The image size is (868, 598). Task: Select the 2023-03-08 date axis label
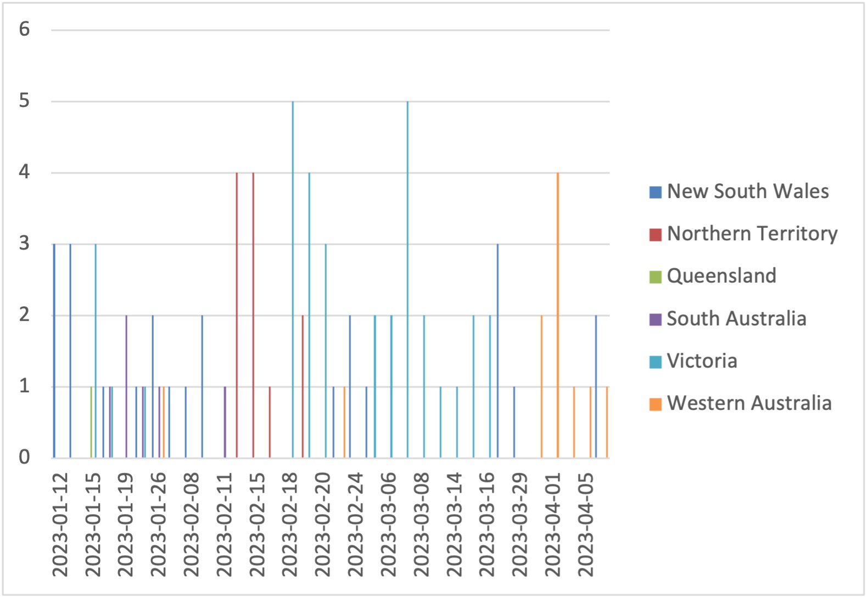pyautogui.click(x=421, y=524)
